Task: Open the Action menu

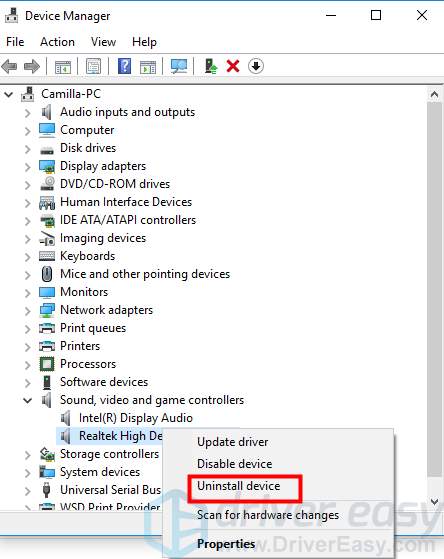Action: 57,42
